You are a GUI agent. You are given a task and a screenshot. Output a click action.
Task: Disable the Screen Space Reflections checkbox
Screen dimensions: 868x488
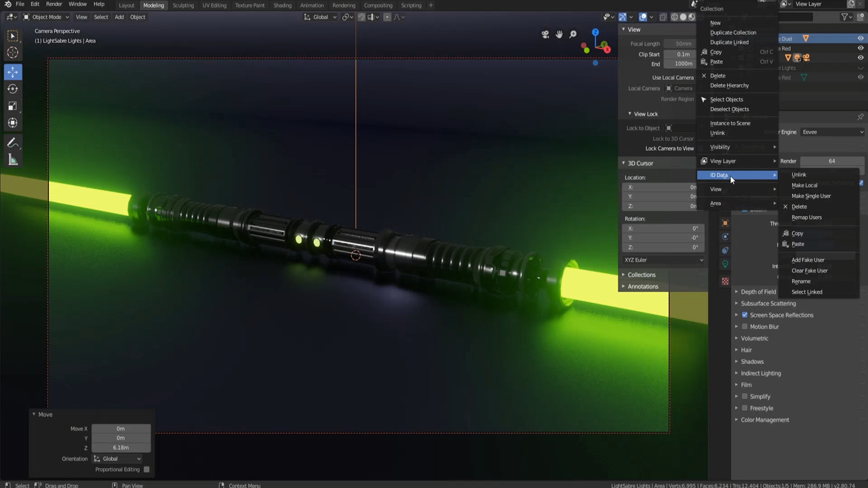coord(745,315)
